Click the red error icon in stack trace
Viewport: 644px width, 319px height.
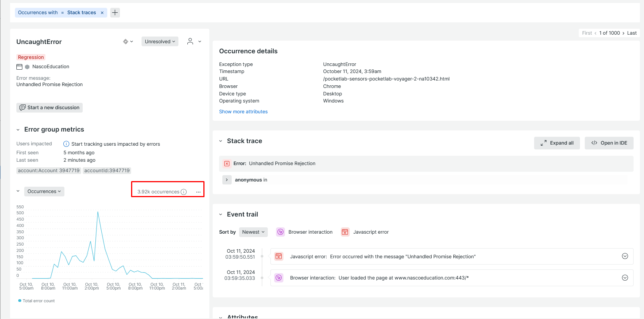227,164
